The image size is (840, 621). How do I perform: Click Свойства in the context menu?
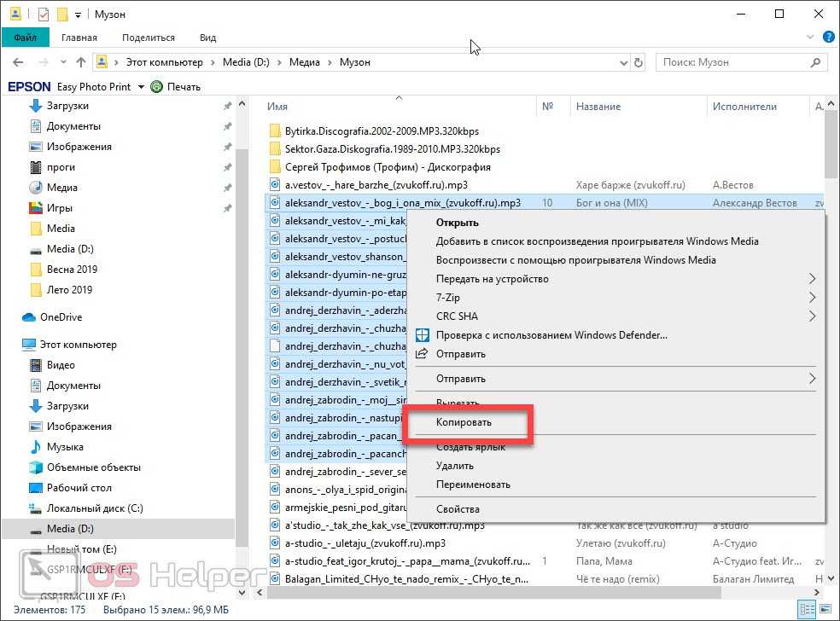458,509
